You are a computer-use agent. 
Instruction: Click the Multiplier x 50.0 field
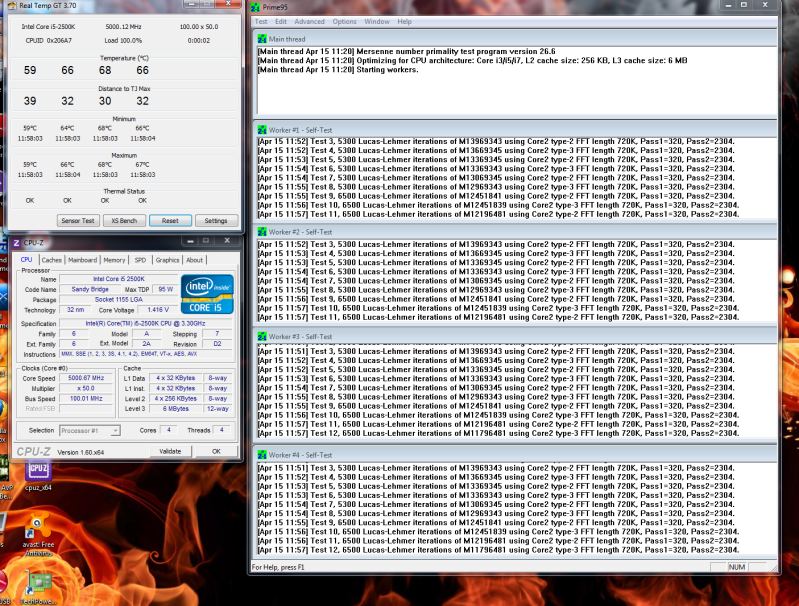pos(86,388)
